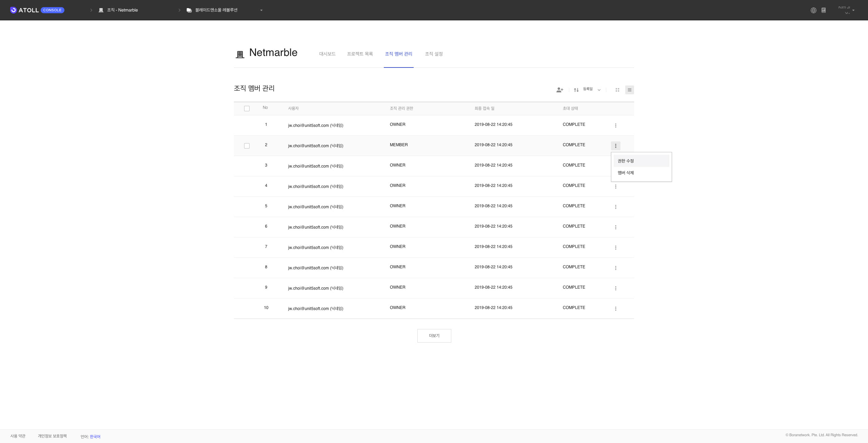Click the add member icon
The width and height of the screenshot is (868, 443).
pyautogui.click(x=559, y=90)
